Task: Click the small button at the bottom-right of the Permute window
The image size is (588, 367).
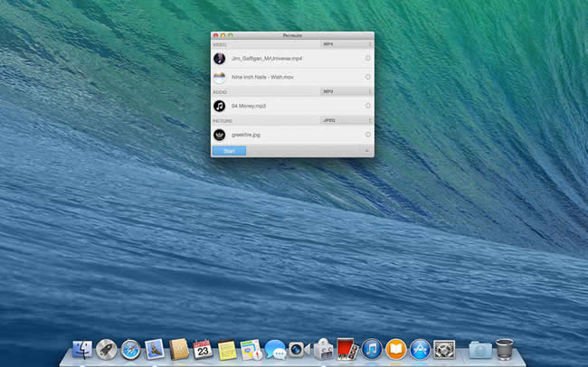Action: coord(366,150)
